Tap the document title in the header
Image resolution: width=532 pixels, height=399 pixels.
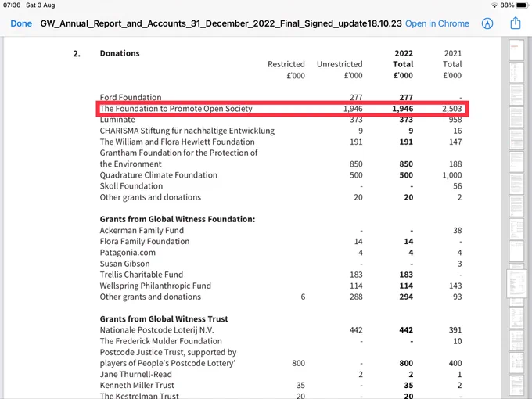(x=221, y=23)
